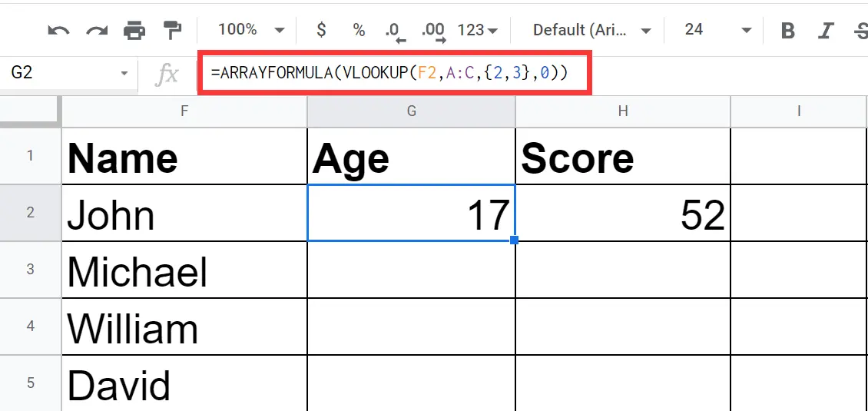
Task: Toggle Bold formatting
Action: click(787, 31)
